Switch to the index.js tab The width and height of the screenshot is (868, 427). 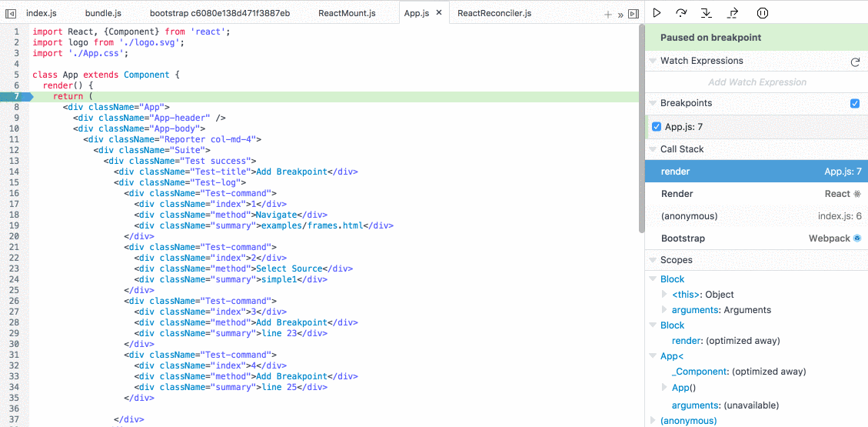[41, 13]
